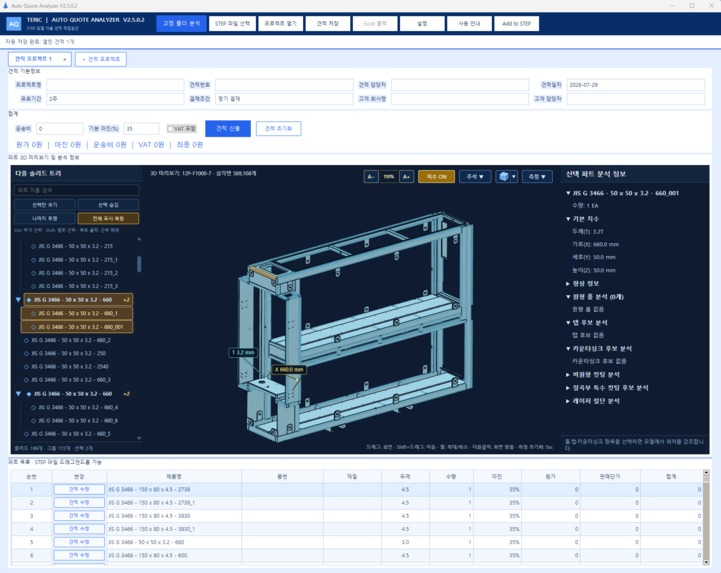This screenshot has width=721, height=573.
Task: Click the highlighted 전체 표시 복원 button
Action: [x=108, y=218]
